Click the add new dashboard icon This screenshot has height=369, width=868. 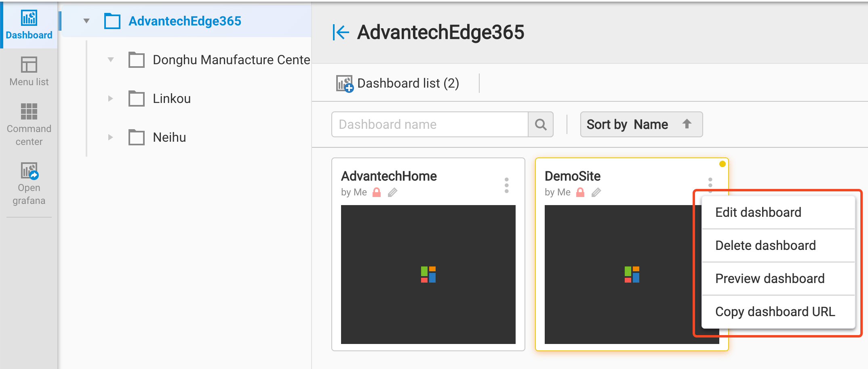coord(344,83)
